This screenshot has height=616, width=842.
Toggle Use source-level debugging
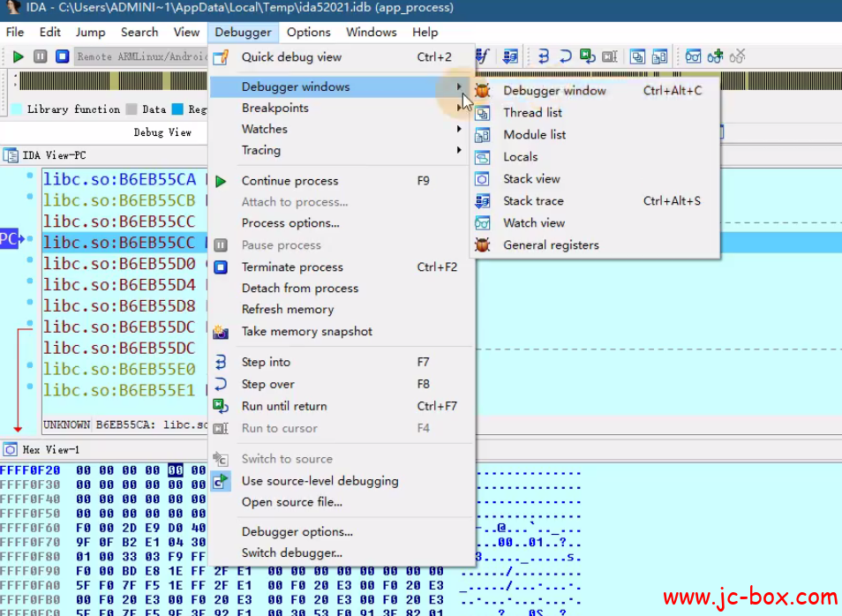coord(320,481)
